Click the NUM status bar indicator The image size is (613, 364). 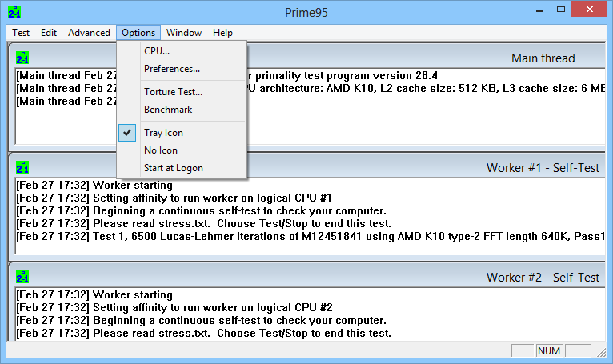click(549, 350)
